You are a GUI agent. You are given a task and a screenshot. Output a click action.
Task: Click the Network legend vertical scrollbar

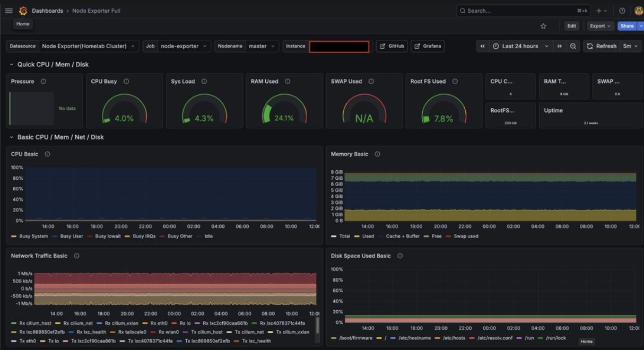click(x=318, y=325)
